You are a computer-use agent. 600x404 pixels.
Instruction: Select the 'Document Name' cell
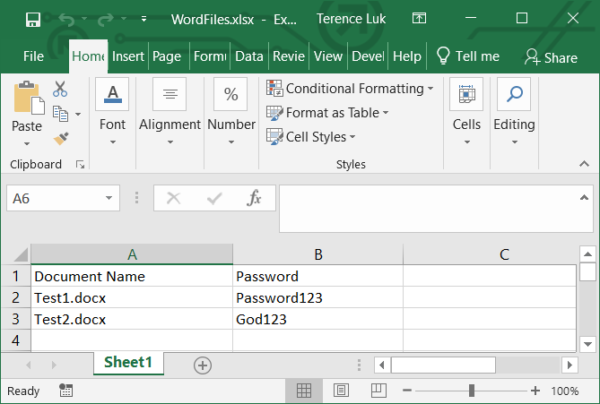click(132, 276)
